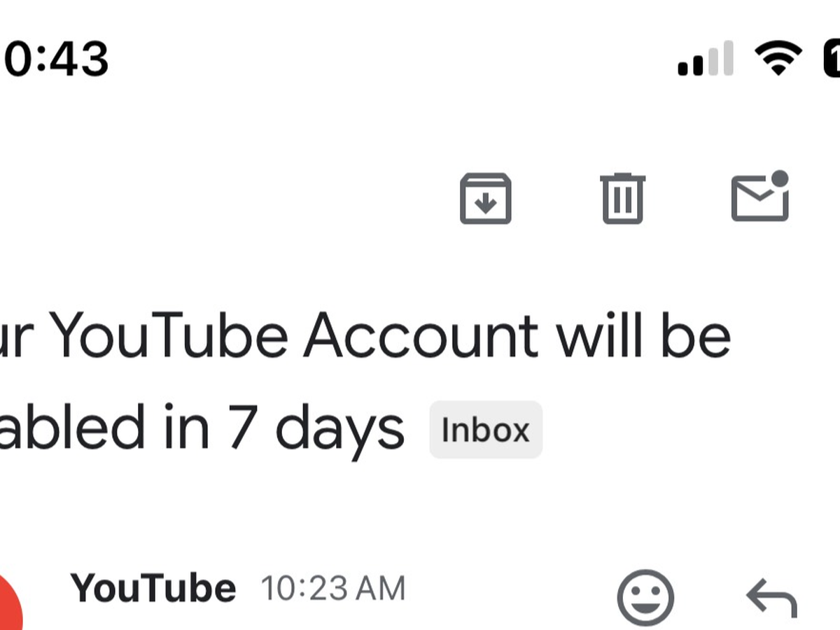The height and width of the screenshot is (630, 840).
Task: Add an emoji reaction to message
Action: point(645,598)
